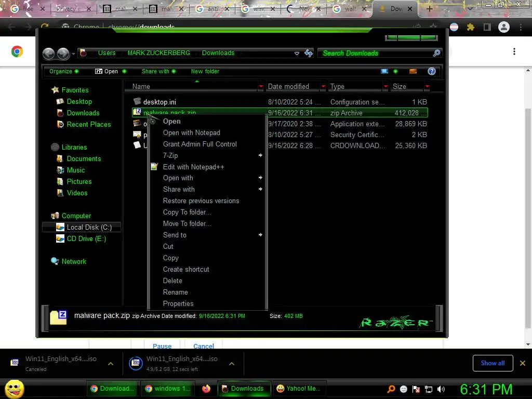Image resolution: width=532 pixels, height=399 pixels.
Task: Choose Rename in the context menu
Action: (x=176, y=292)
